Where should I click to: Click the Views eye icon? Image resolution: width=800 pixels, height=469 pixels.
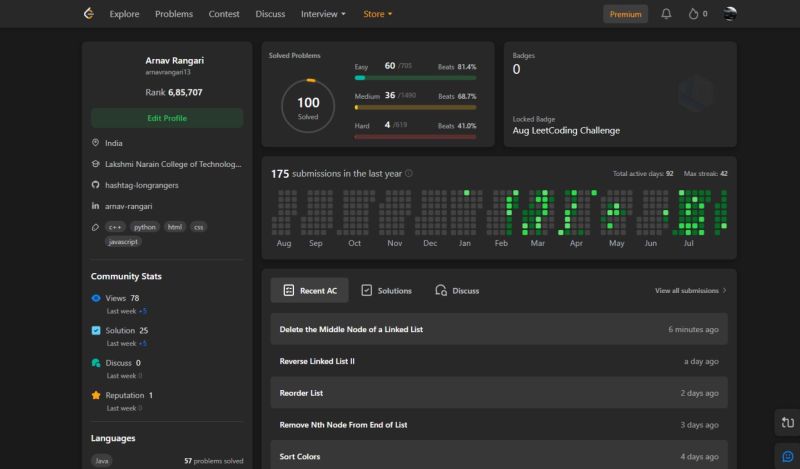96,298
